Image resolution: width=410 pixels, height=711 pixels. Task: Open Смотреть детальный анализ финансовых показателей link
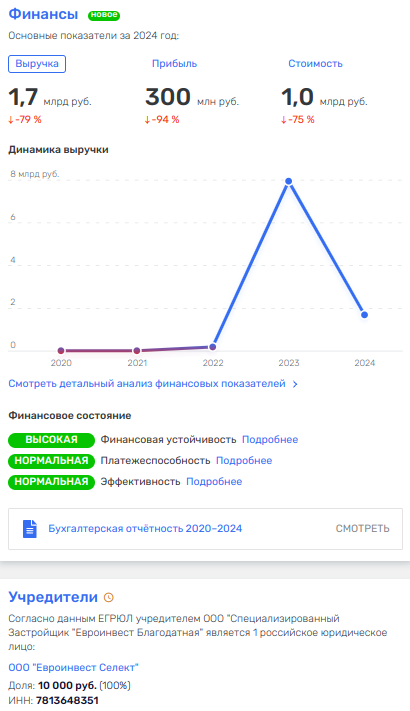click(x=147, y=384)
